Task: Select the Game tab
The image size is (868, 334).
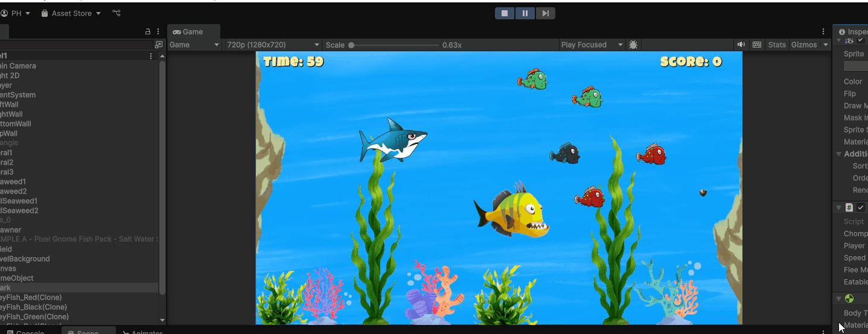Action: tap(193, 32)
